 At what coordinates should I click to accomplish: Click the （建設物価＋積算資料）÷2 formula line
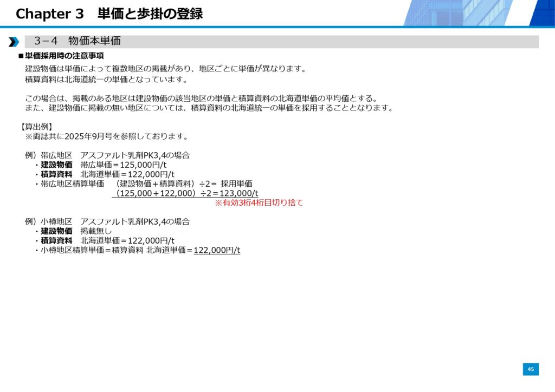[x=184, y=184]
